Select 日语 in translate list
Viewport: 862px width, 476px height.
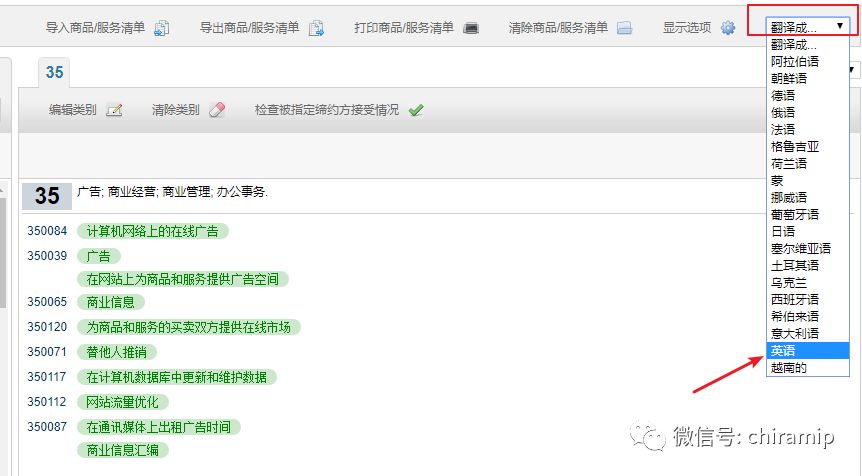[x=807, y=231]
